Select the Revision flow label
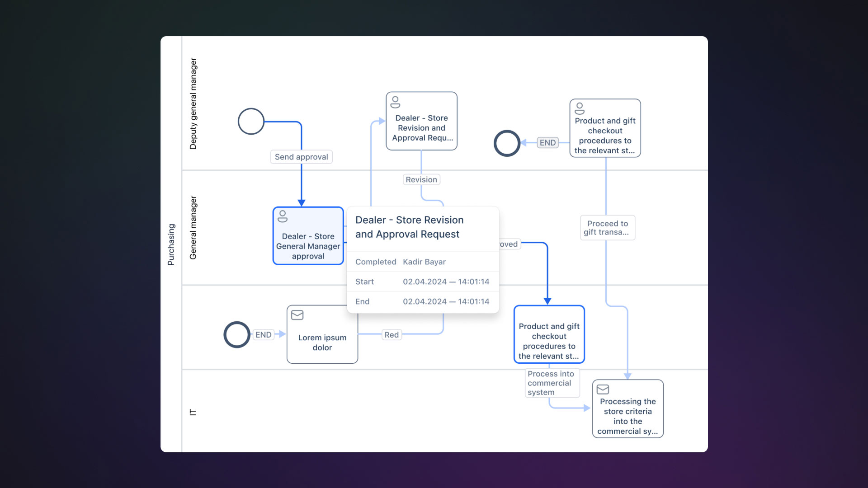Viewport: 868px width, 488px height. pyautogui.click(x=421, y=179)
